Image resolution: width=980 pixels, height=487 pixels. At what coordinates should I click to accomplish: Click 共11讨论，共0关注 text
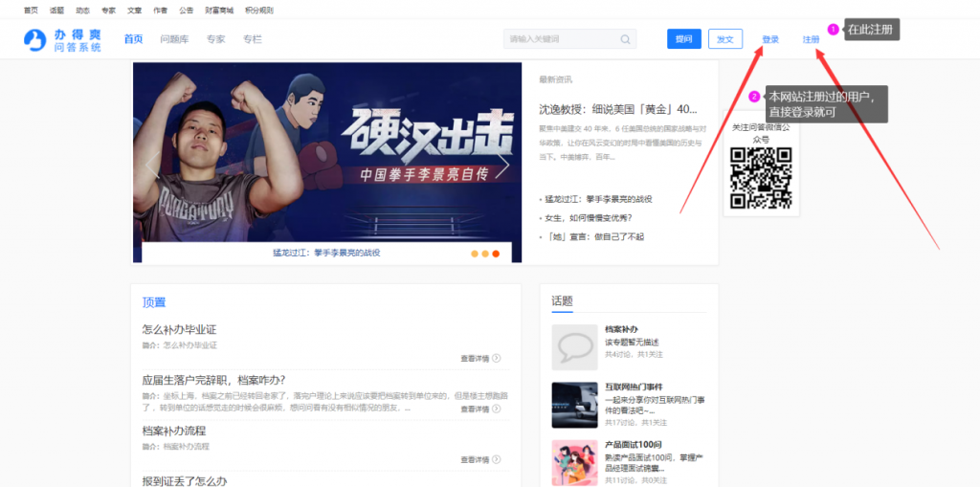pos(635,480)
